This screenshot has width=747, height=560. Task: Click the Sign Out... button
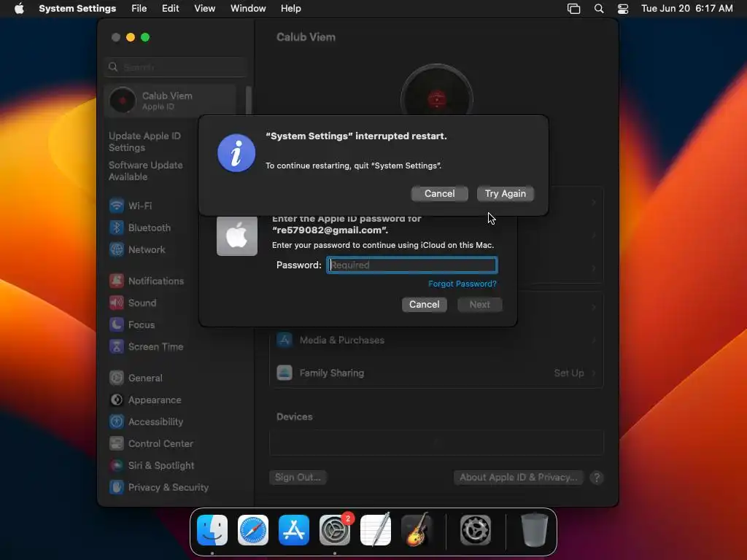(x=298, y=477)
